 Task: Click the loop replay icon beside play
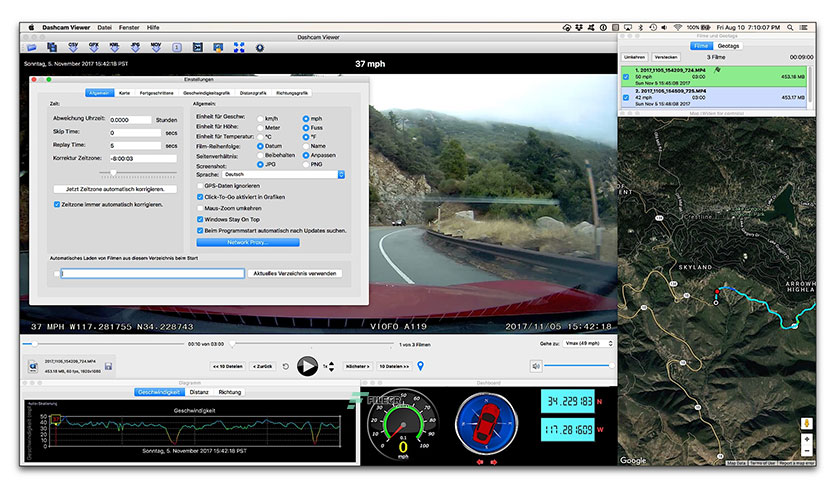tap(286, 366)
